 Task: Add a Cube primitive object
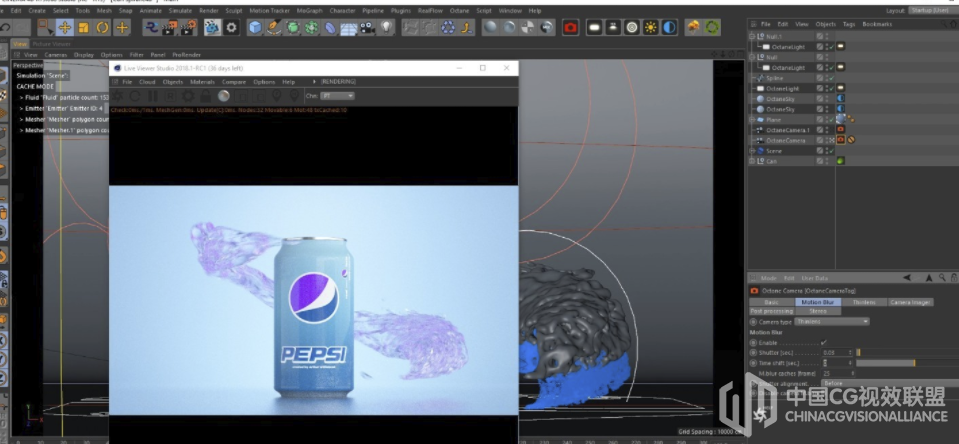tap(255, 28)
